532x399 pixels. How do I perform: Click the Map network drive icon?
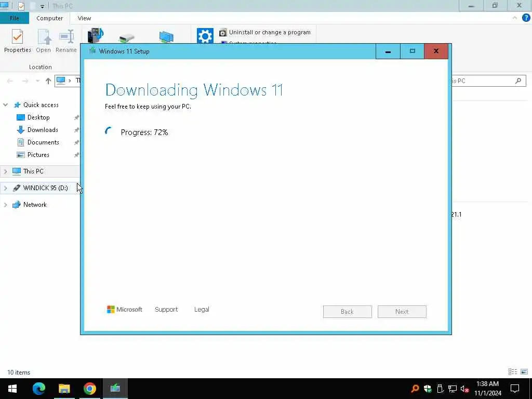tap(127, 37)
